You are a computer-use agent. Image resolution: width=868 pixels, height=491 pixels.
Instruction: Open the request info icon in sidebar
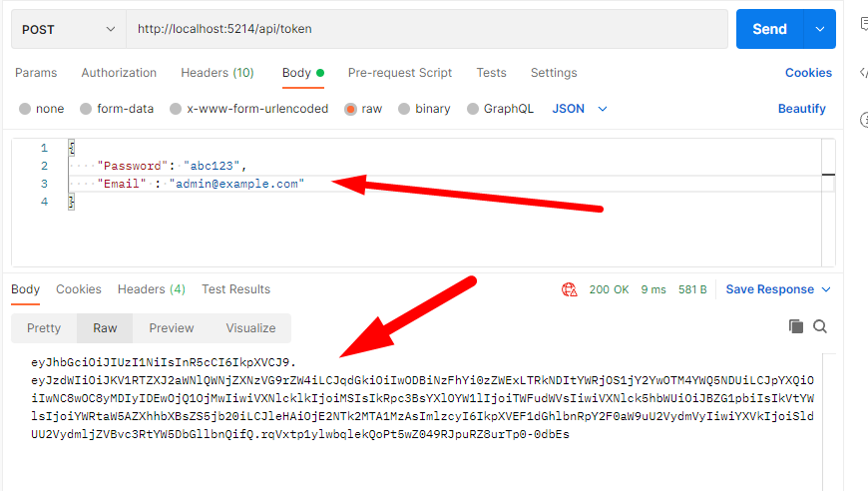coord(862,120)
